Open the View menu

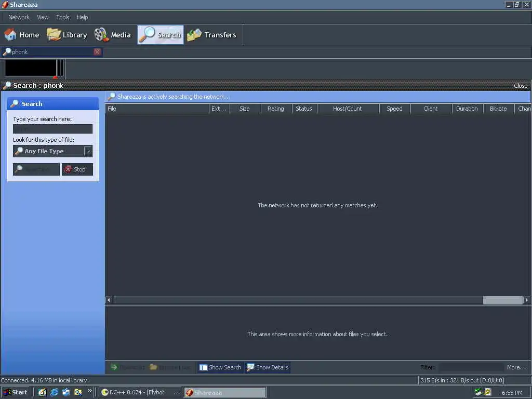[43, 17]
